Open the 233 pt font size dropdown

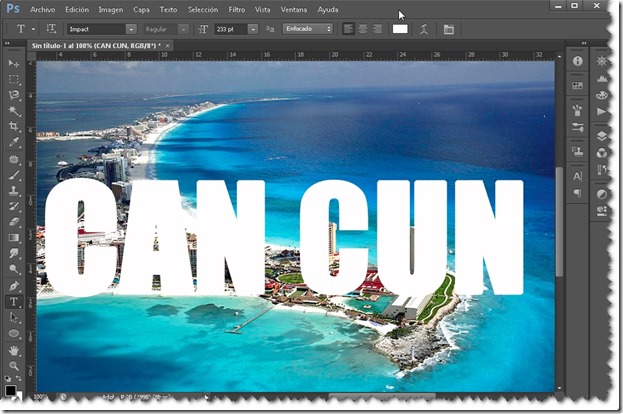point(253,29)
